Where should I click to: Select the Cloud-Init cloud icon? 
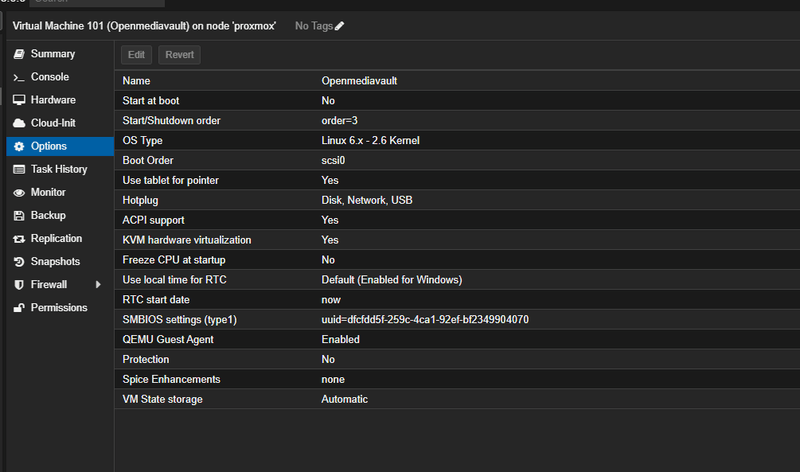[x=19, y=123]
